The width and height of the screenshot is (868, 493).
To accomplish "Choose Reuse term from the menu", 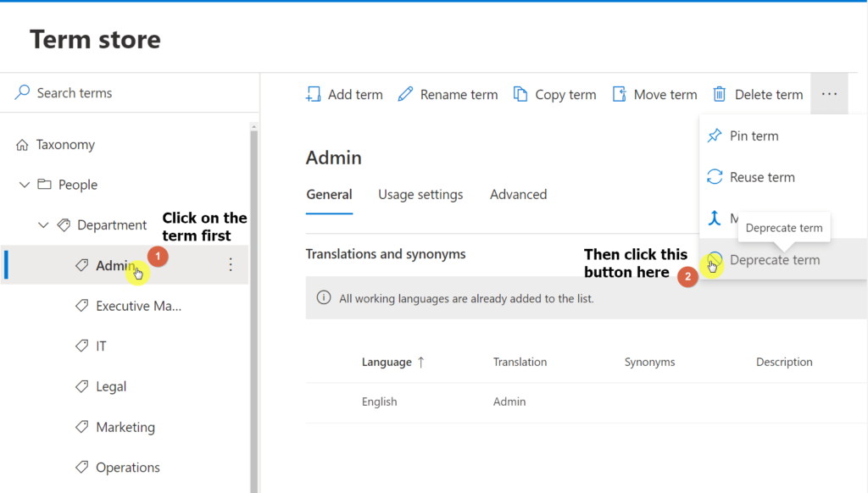I will click(782, 177).
